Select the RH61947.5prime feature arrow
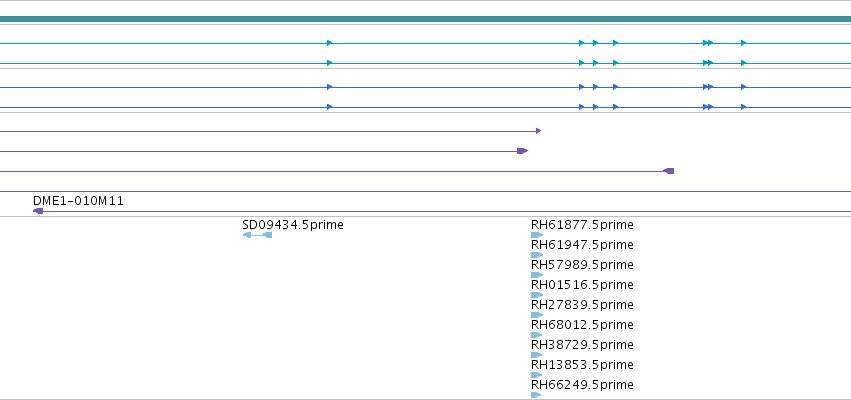This screenshot has height=400, width=851. point(537,255)
